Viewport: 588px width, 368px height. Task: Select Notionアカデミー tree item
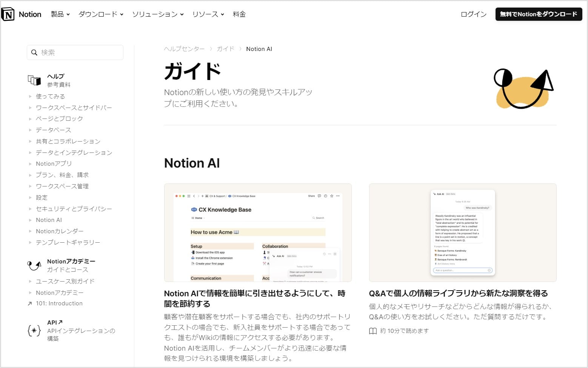click(x=60, y=293)
